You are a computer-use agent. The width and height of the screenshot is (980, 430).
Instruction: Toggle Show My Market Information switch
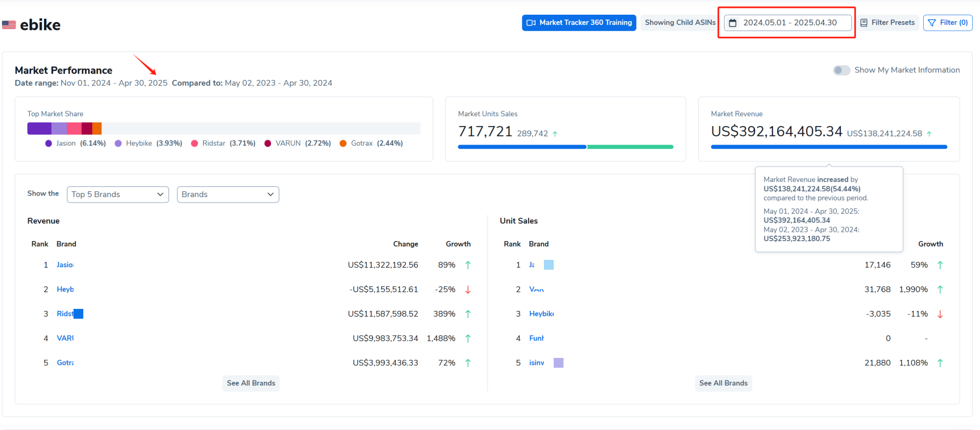tap(841, 70)
